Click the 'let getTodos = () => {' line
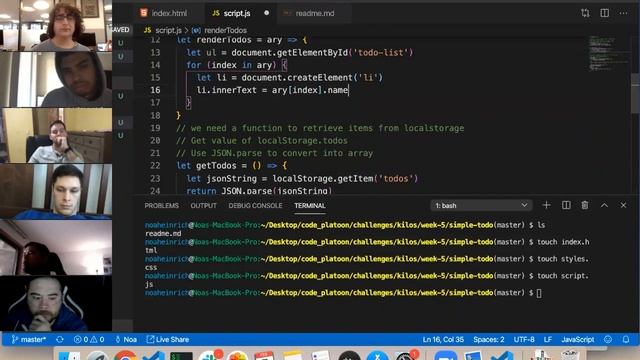The height and width of the screenshot is (360, 640). click(231, 165)
